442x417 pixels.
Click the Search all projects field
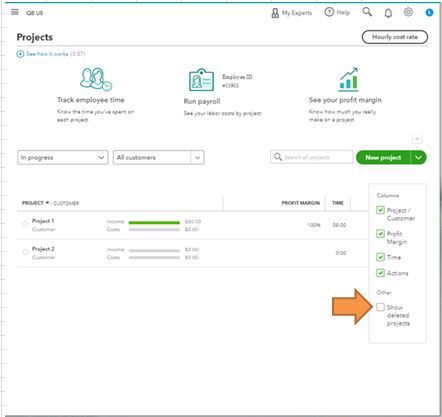(x=311, y=157)
